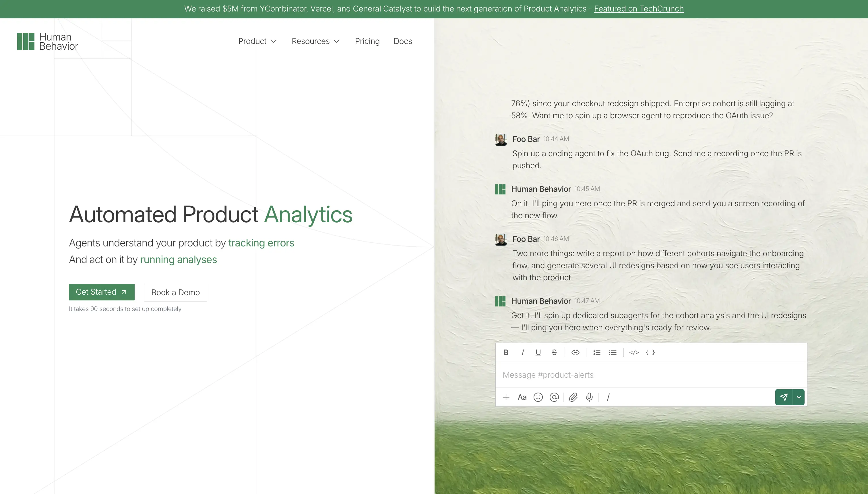
Task: Click the Human Behavior logo in header
Action: (47, 41)
